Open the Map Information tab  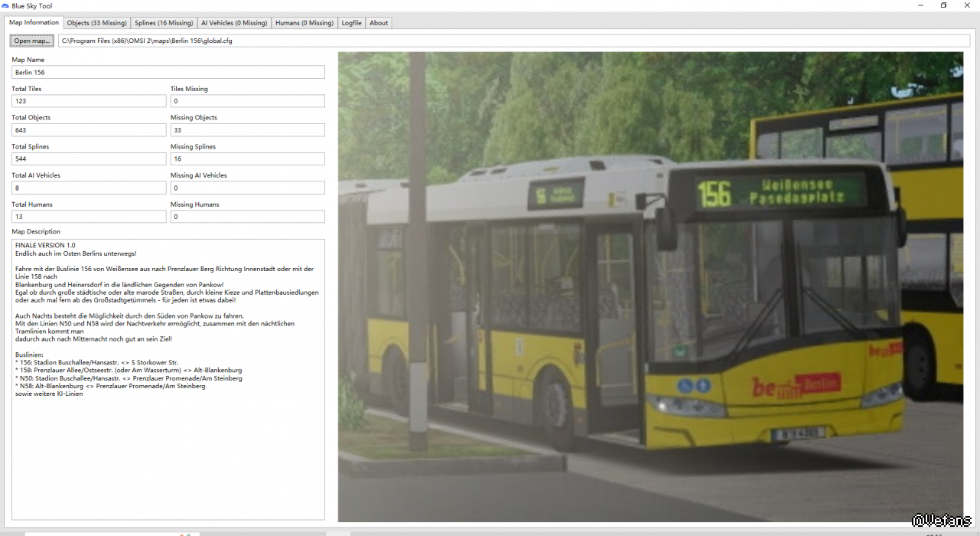(x=34, y=23)
